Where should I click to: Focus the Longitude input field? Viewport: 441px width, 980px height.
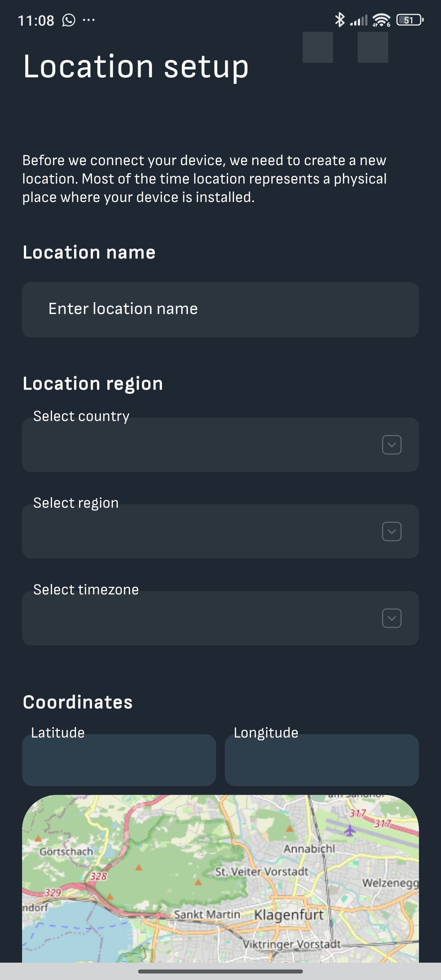point(321,760)
